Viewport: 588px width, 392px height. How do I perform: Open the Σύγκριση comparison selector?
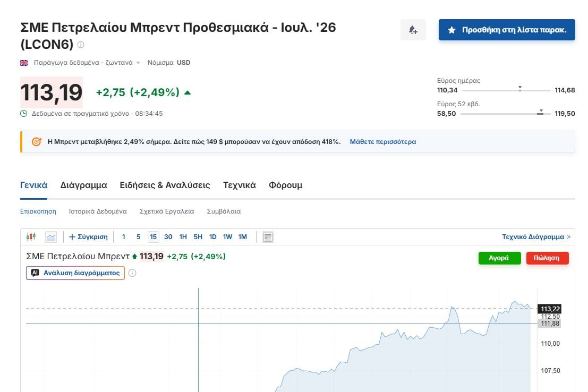(88, 236)
